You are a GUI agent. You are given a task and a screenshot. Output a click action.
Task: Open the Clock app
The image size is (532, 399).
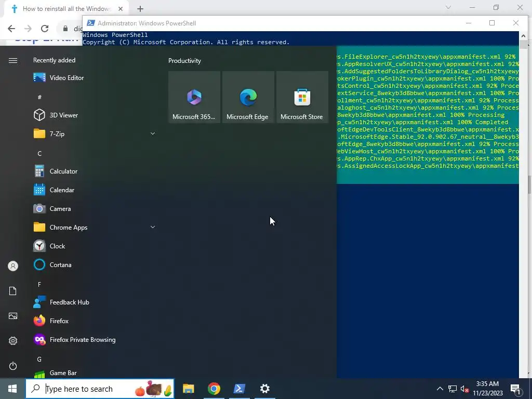[x=94, y=246]
